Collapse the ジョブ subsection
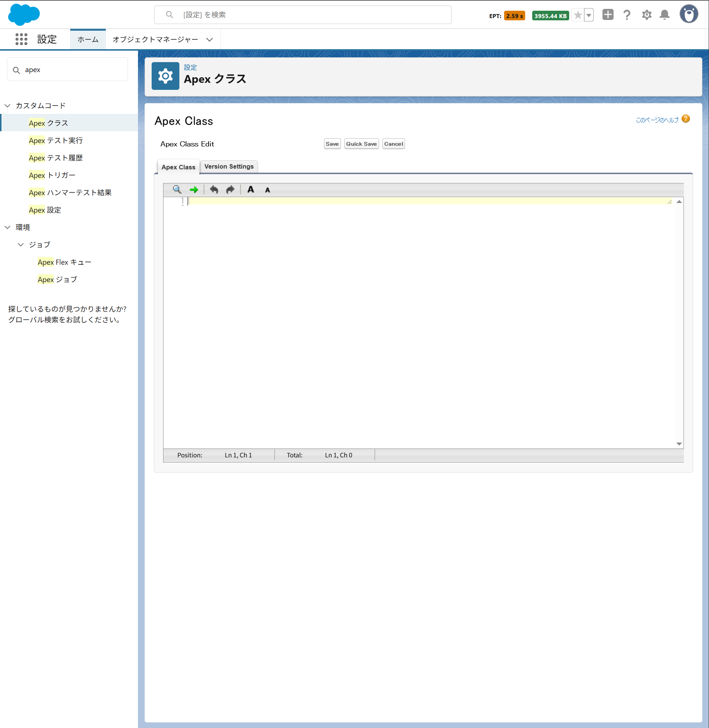Viewport: 709px width, 728px height. click(x=21, y=245)
